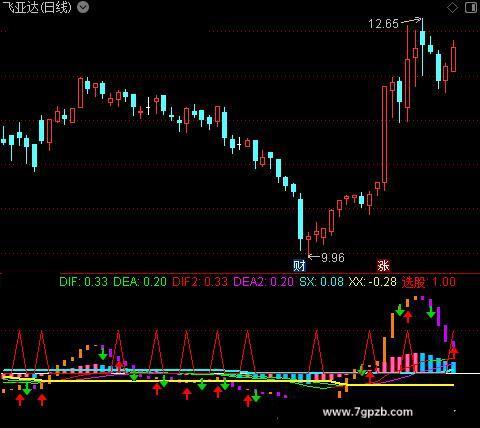Click the red 涨 marker icon

click(383, 266)
